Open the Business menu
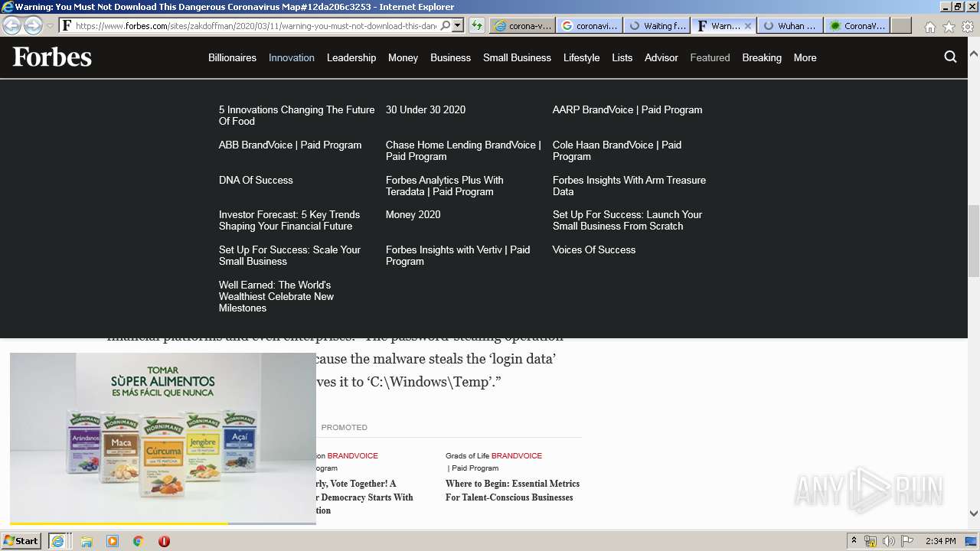Screen dimensions: 980x551 [450, 57]
